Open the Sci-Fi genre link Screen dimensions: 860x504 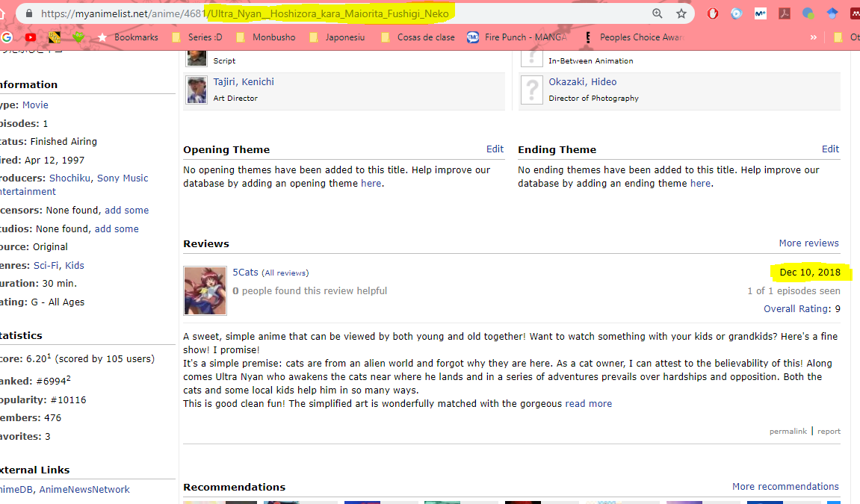[46, 266]
